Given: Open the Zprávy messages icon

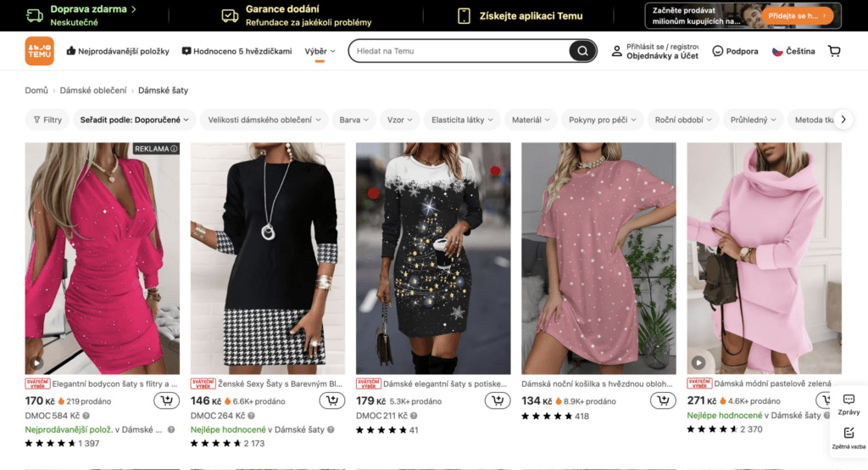Looking at the screenshot, I should coord(849,403).
